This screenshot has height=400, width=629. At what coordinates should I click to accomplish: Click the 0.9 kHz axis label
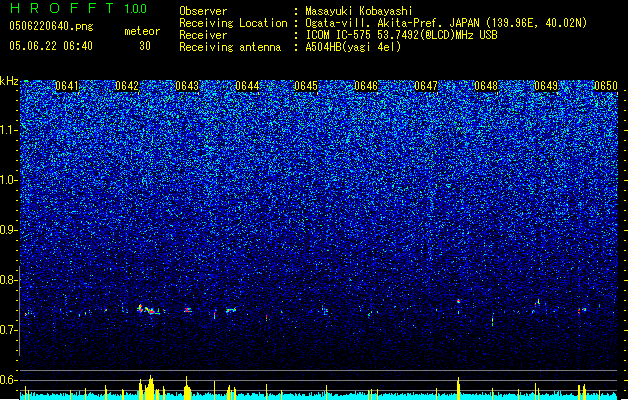click(9, 230)
